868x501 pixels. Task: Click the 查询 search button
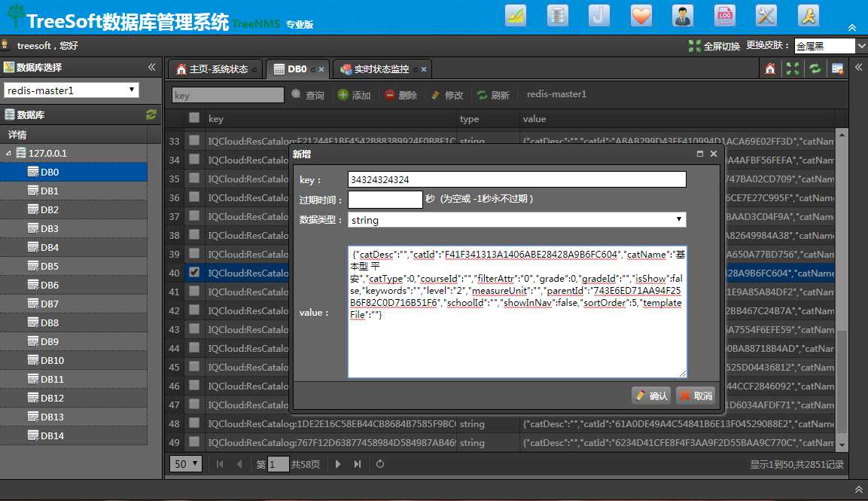point(309,95)
